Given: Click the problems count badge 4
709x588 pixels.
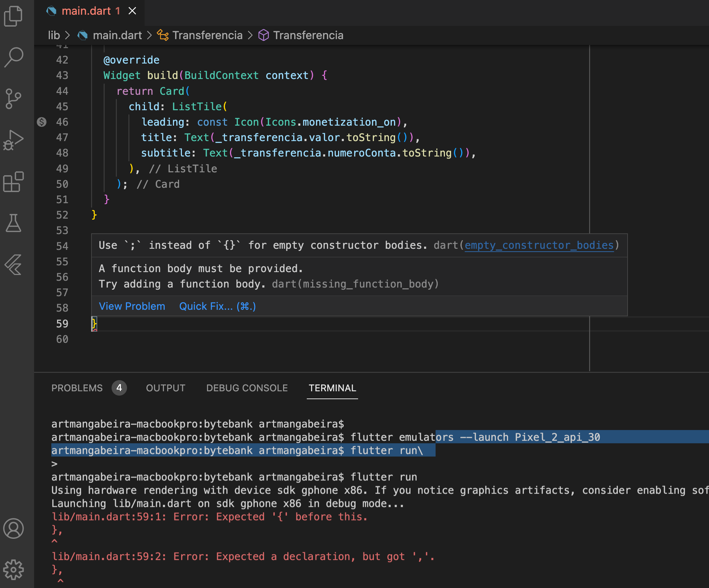Looking at the screenshot, I should tap(119, 388).
